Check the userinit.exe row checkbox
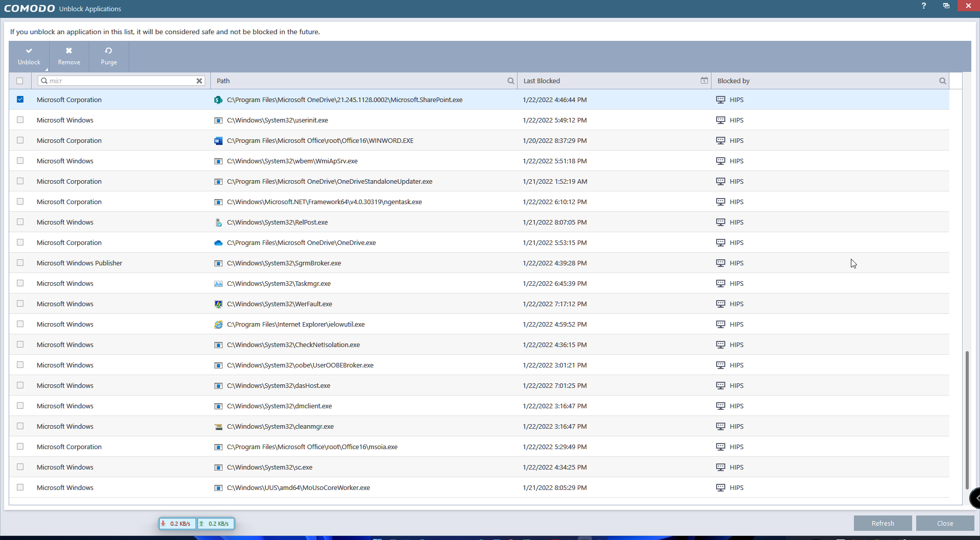Image resolution: width=980 pixels, height=540 pixels. pyautogui.click(x=20, y=120)
